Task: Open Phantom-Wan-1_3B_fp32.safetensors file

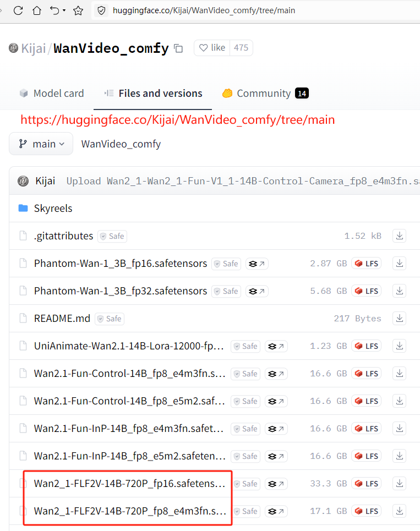Action: click(120, 291)
